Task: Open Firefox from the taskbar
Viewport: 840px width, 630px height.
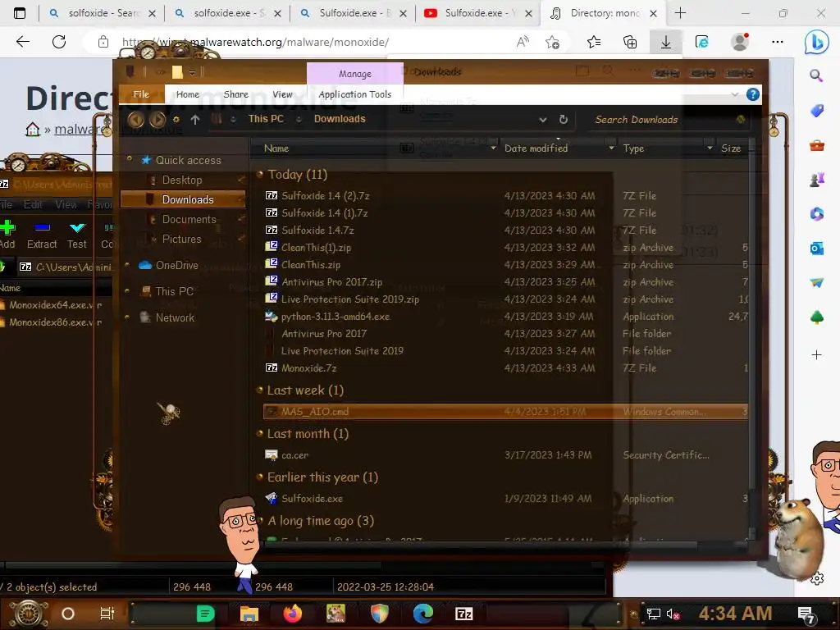Action: coord(293,614)
